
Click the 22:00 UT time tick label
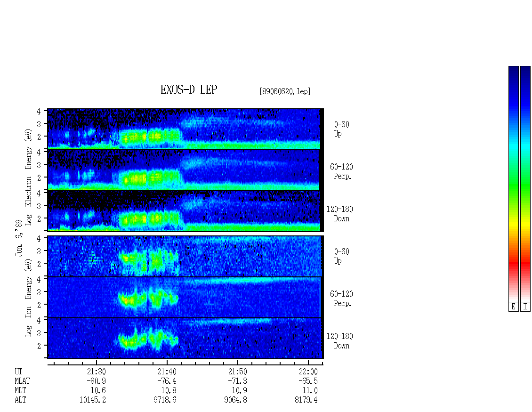308,372
